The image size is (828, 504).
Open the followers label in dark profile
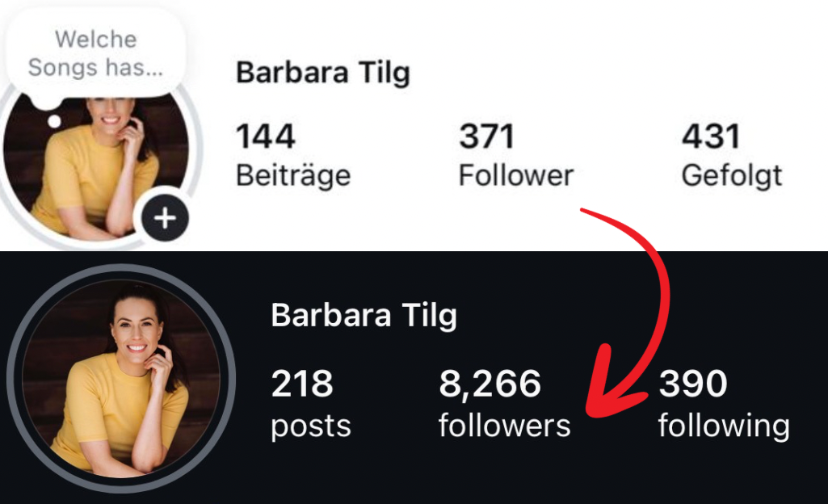(x=505, y=426)
